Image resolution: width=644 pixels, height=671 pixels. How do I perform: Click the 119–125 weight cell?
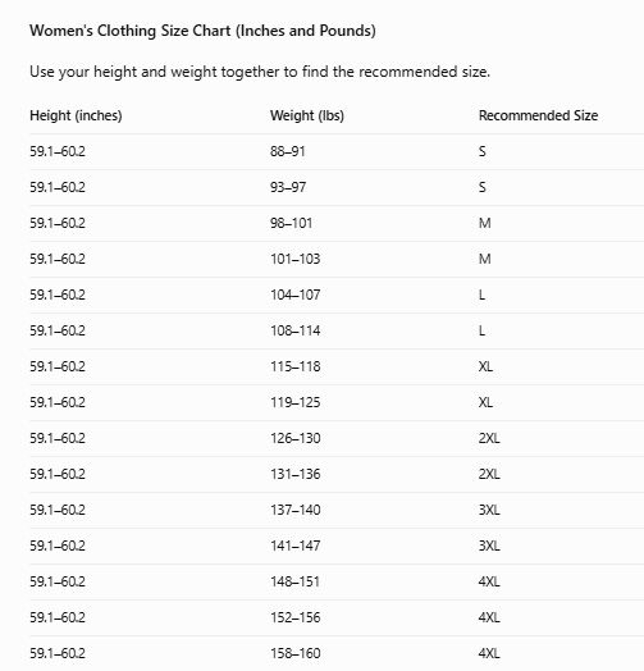click(295, 403)
